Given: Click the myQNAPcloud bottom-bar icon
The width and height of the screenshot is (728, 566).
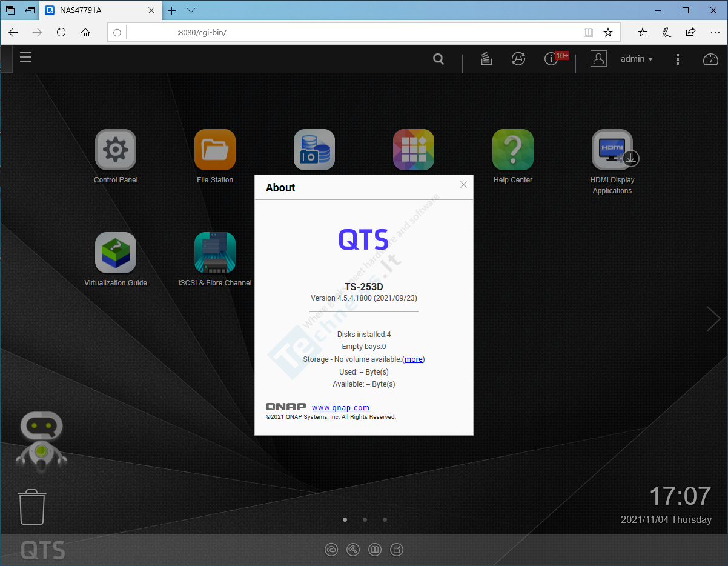Looking at the screenshot, I should click(331, 550).
